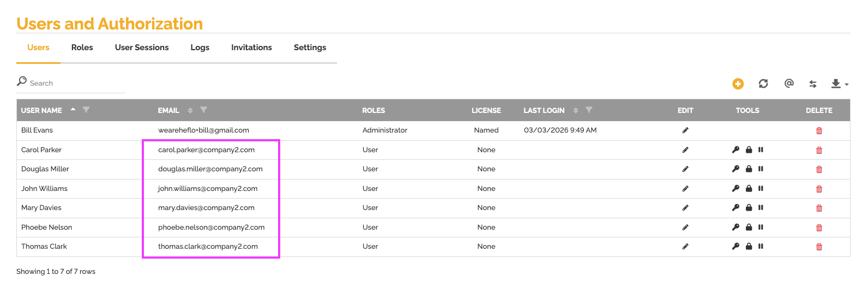Image resolution: width=868 pixels, height=287 pixels.
Task: Edit Carol Parker with the pencil icon
Action: pyautogui.click(x=685, y=150)
